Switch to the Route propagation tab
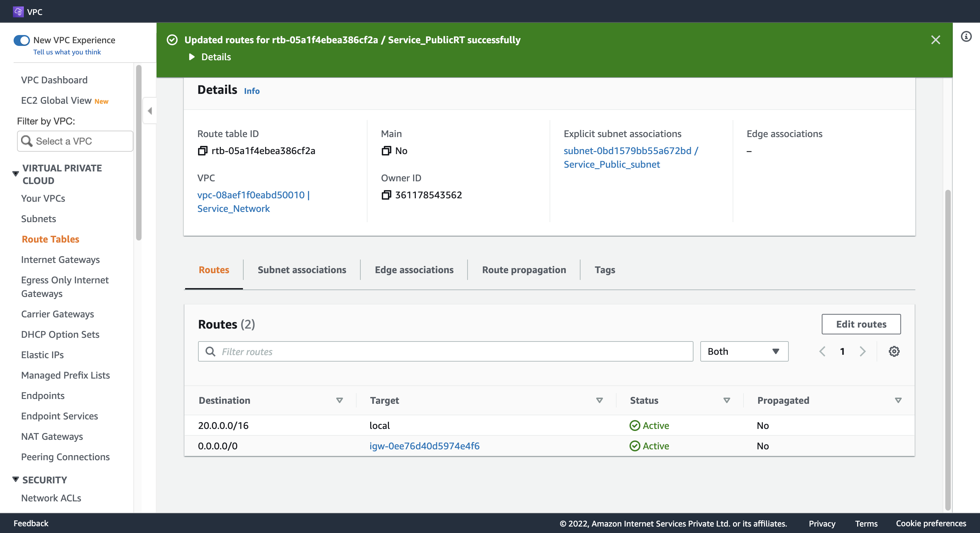This screenshot has height=533, width=980. pyautogui.click(x=524, y=268)
